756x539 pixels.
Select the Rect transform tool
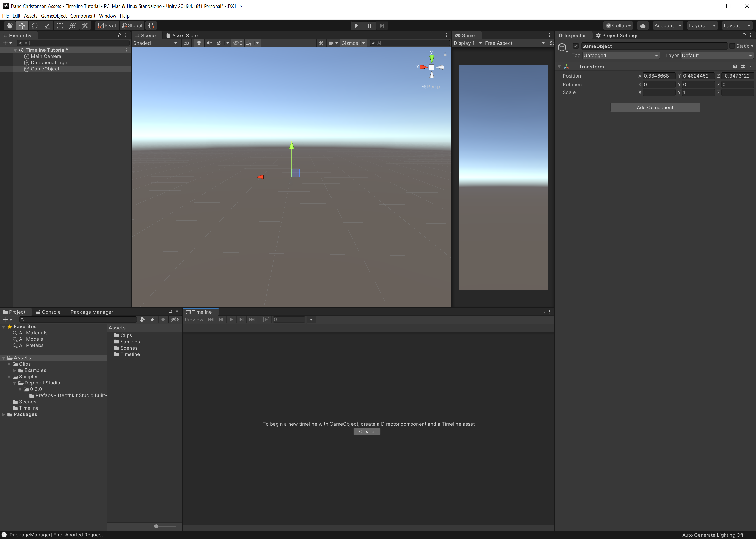coord(60,26)
